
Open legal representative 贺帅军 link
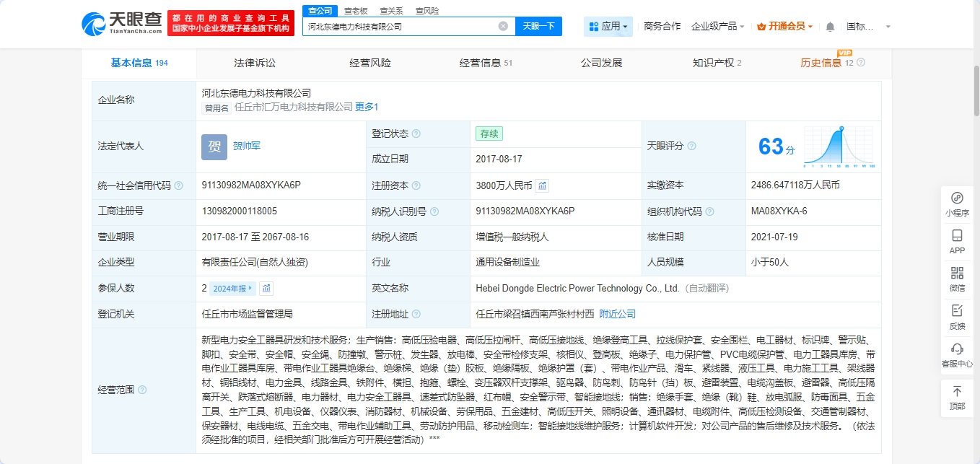click(x=247, y=146)
